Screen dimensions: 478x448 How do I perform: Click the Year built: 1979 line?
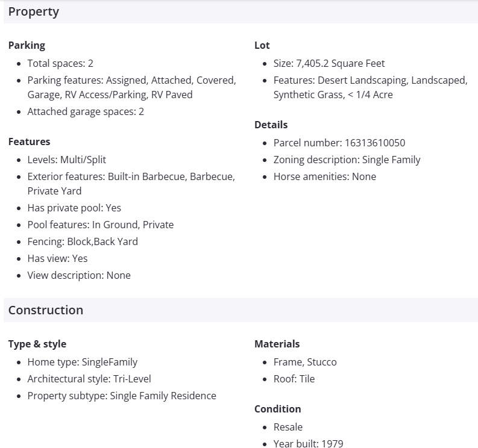click(x=308, y=444)
